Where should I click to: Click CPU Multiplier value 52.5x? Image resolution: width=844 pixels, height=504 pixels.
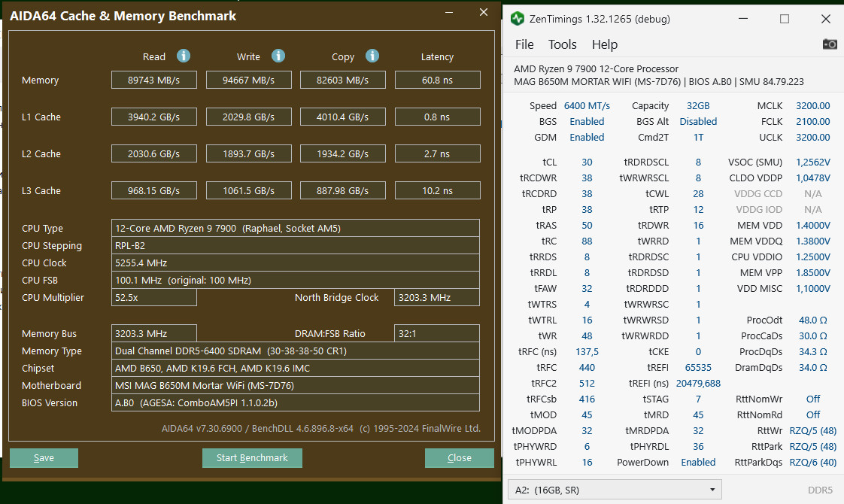(x=154, y=297)
